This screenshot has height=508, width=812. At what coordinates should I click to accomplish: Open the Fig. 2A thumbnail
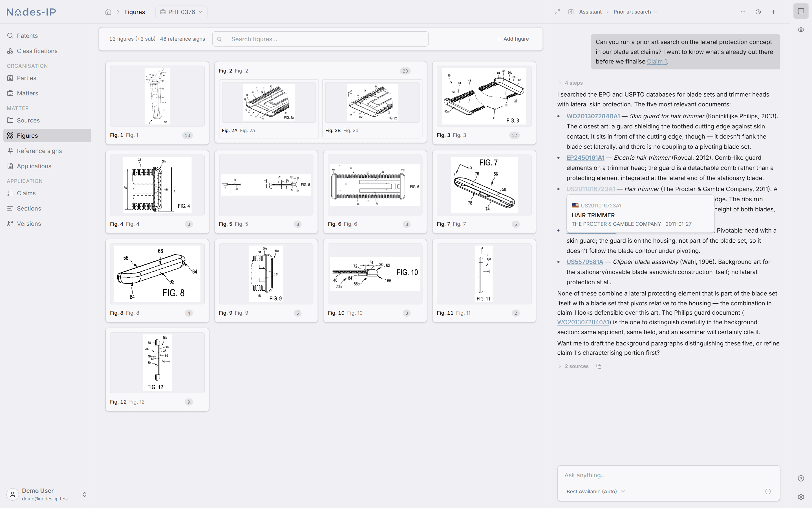(x=269, y=102)
